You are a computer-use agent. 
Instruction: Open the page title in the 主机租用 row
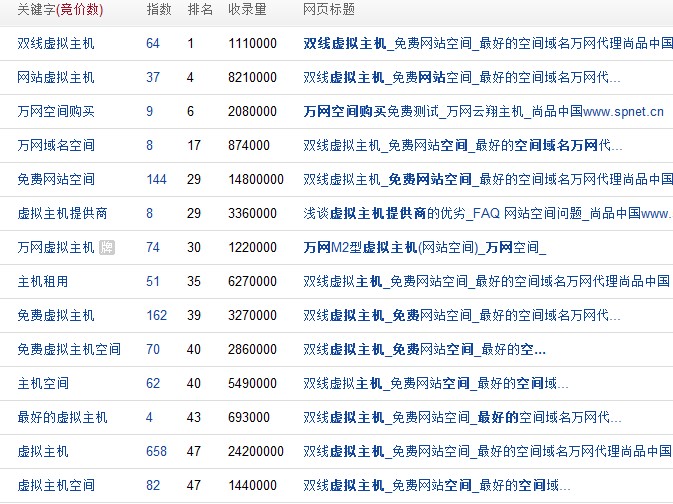tap(486, 281)
